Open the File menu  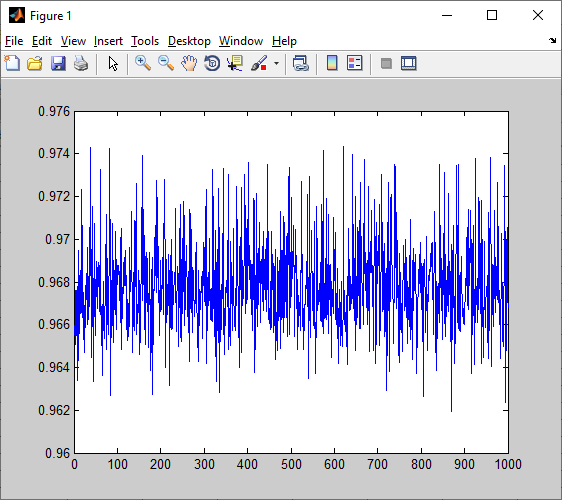(14, 41)
